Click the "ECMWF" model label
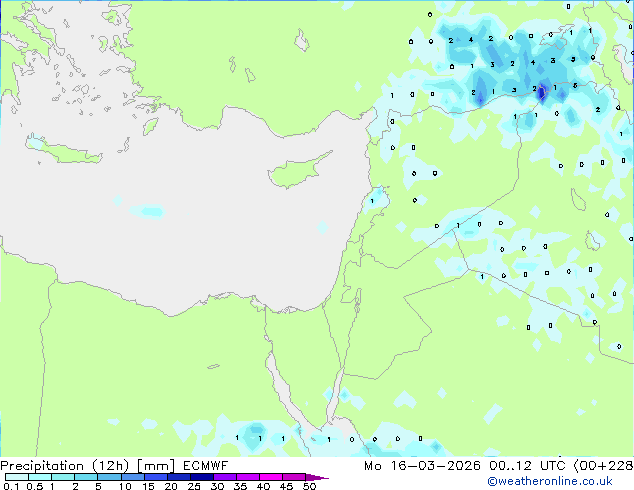Viewport: 634px width, 490px height. (205, 466)
